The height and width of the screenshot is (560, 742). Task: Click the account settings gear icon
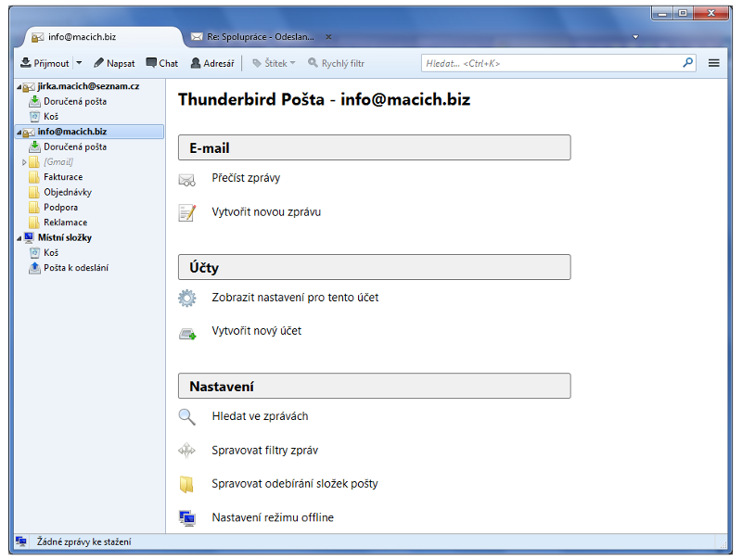pos(187,298)
